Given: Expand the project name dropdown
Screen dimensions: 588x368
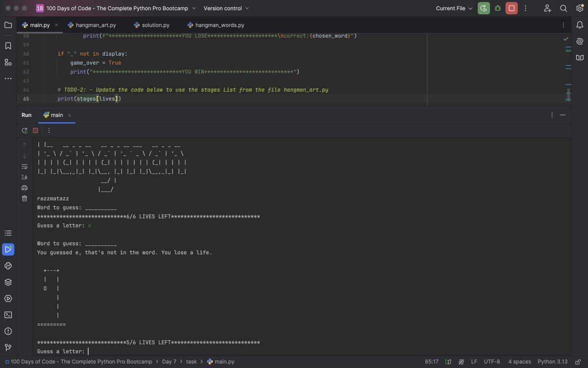Looking at the screenshot, I should pos(116,8).
